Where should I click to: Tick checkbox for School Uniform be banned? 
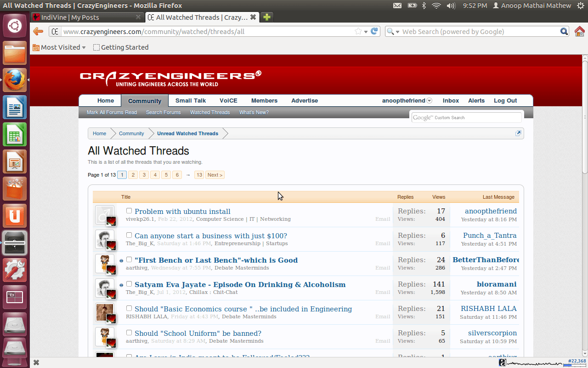coord(129,333)
